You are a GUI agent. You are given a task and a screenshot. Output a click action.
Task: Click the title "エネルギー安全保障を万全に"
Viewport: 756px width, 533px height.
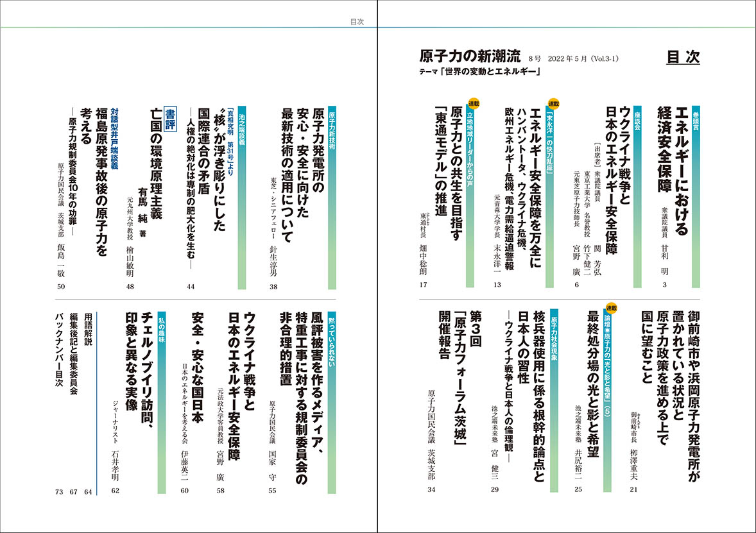[536, 187]
